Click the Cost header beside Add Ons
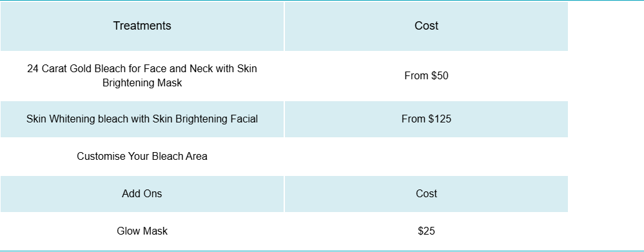Screen dimensions: 644x252 (426, 194)
